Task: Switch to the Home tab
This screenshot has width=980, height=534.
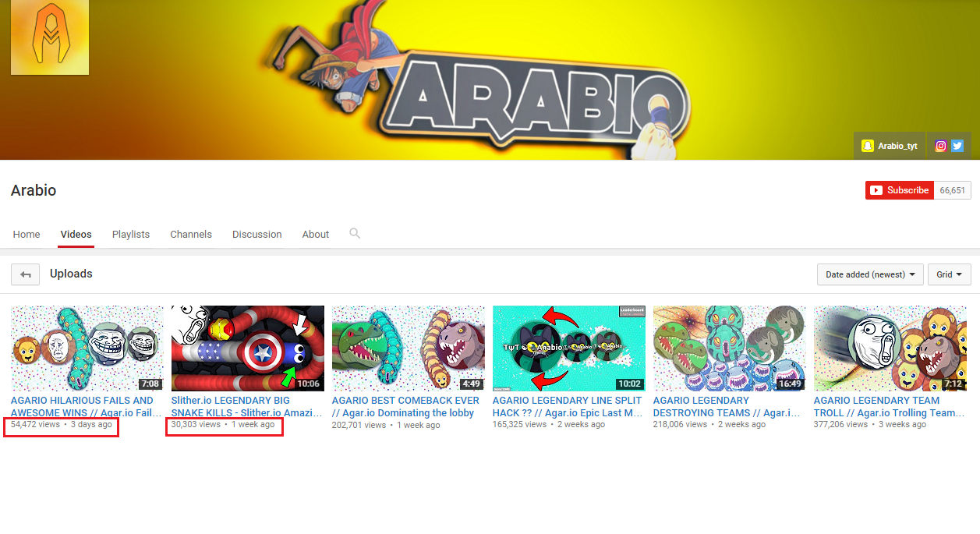Action: pos(27,234)
